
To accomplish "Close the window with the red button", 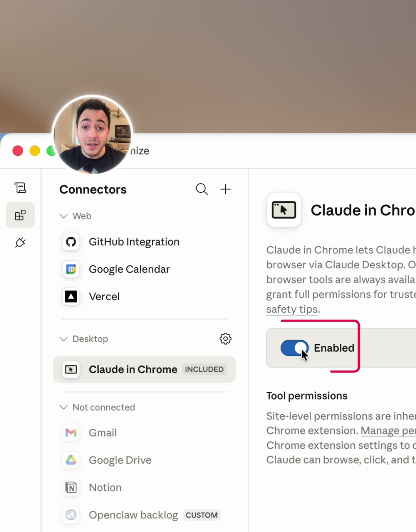I will click(x=18, y=150).
